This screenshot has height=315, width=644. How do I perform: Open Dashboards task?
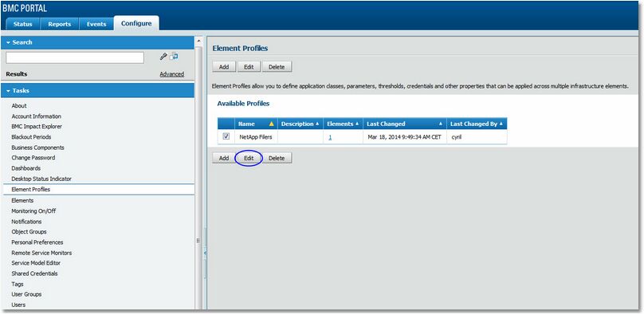(x=26, y=168)
